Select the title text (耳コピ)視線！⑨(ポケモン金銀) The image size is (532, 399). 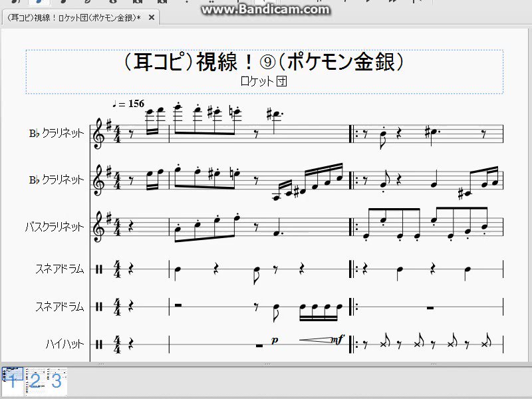[x=263, y=62]
